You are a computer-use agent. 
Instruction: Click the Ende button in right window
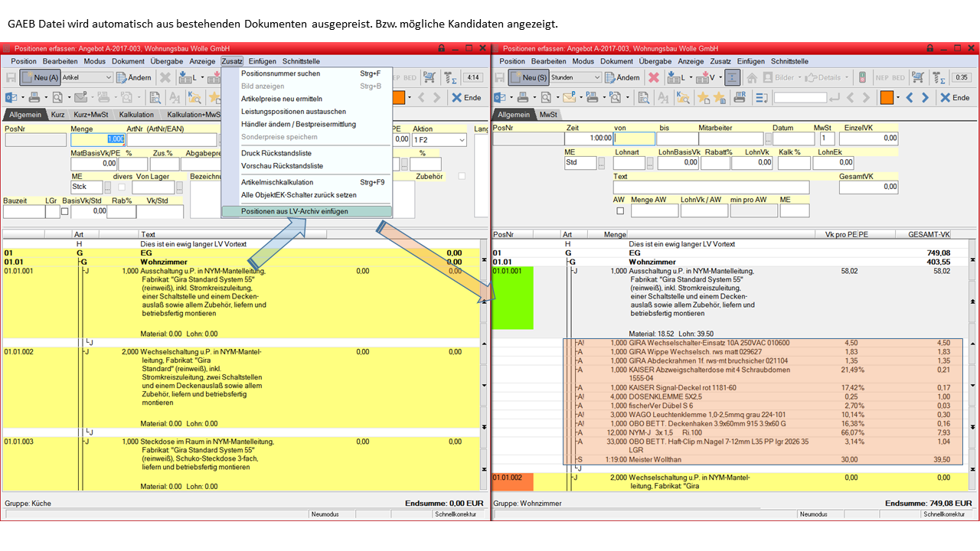click(x=955, y=97)
